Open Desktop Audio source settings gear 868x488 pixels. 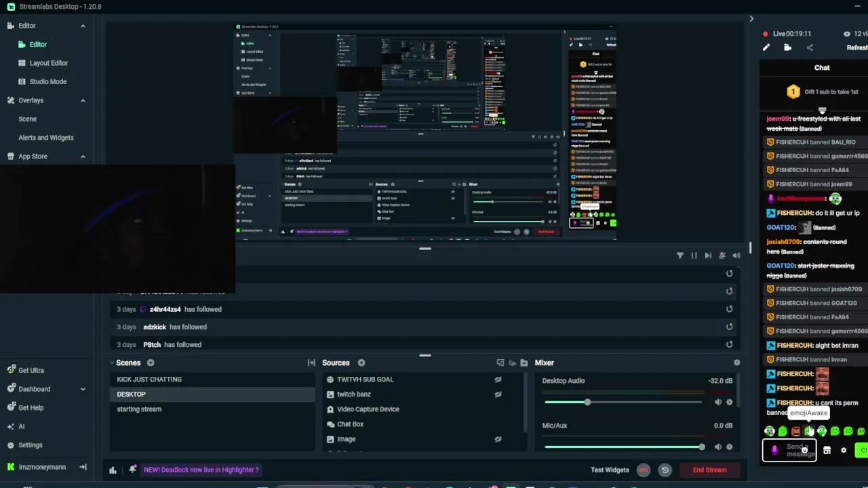point(730,402)
